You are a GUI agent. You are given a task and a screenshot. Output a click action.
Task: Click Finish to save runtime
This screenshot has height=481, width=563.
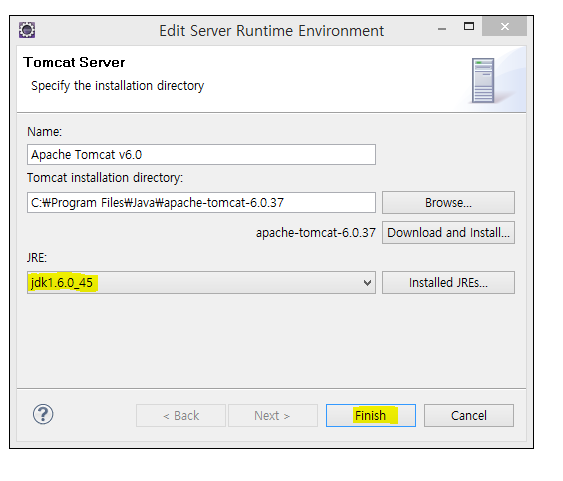pyautogui.click(x=371, y=416)
